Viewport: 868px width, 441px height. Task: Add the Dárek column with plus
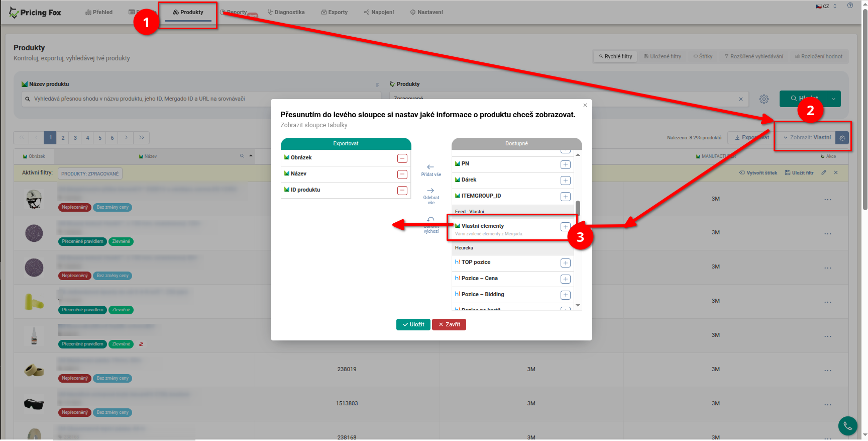click(565, 181)
